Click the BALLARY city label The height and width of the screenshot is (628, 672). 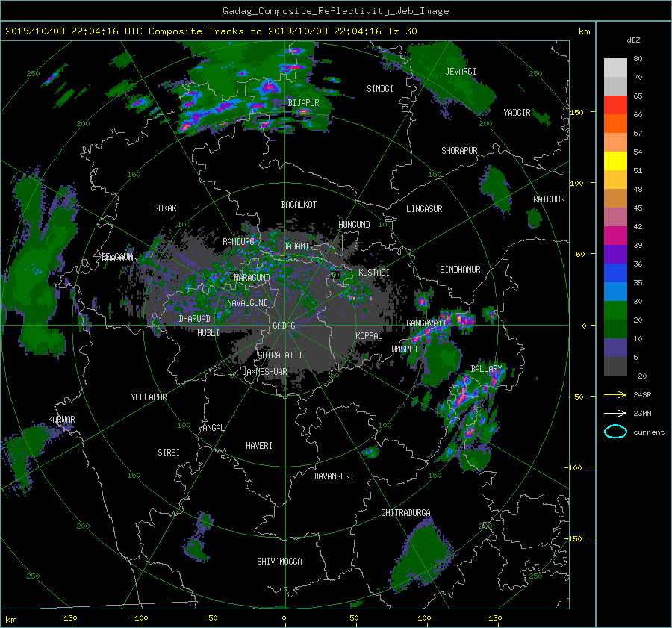click(486, 369)
